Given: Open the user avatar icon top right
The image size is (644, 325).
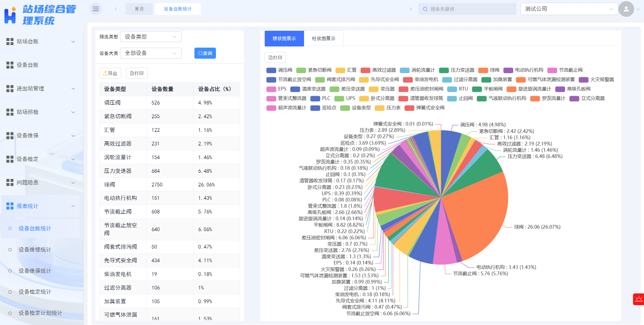Looking at the screenshot, I should pyautogui.click(x=626, y=9).
